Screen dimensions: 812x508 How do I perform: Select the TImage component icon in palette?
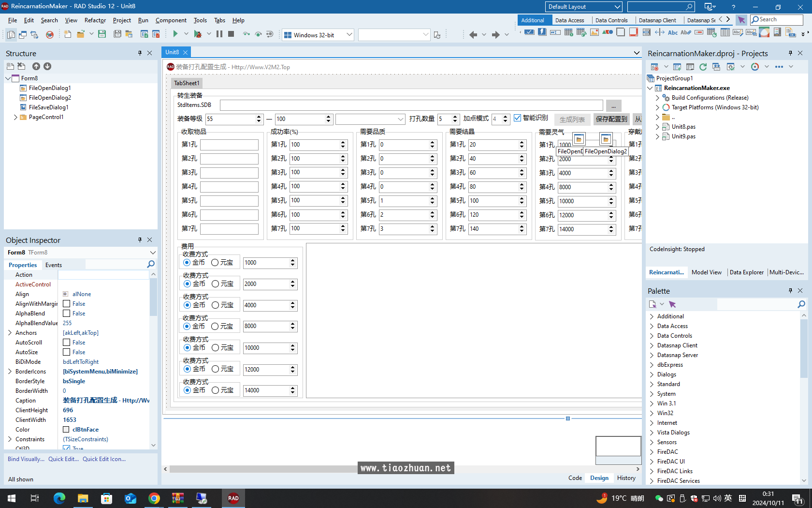pyautogui.click(x=594, y=32)
